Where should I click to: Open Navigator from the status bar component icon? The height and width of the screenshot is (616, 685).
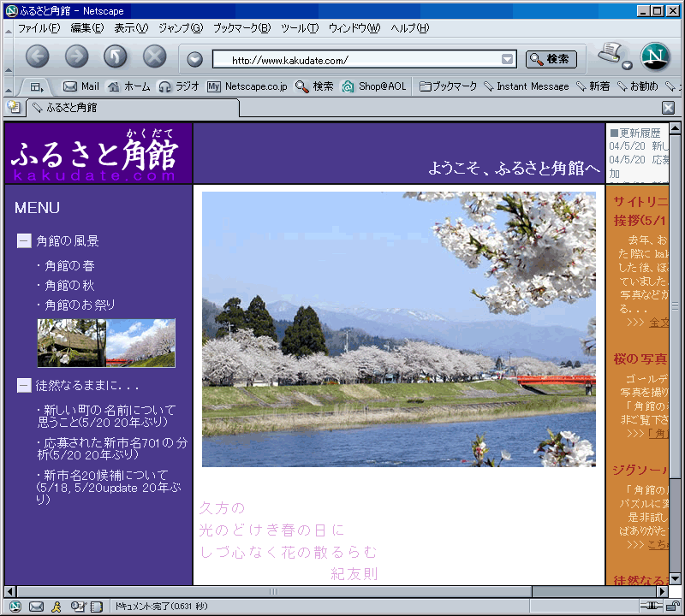[x=15, y=607]
